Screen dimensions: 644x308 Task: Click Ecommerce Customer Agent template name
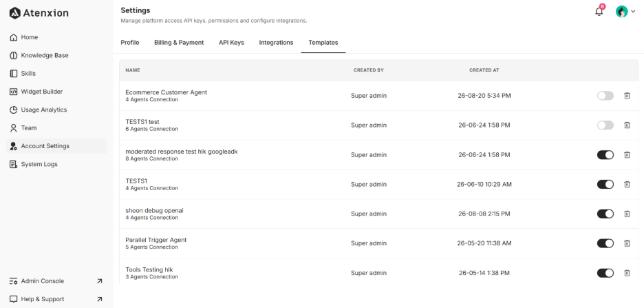click(166, 92)
